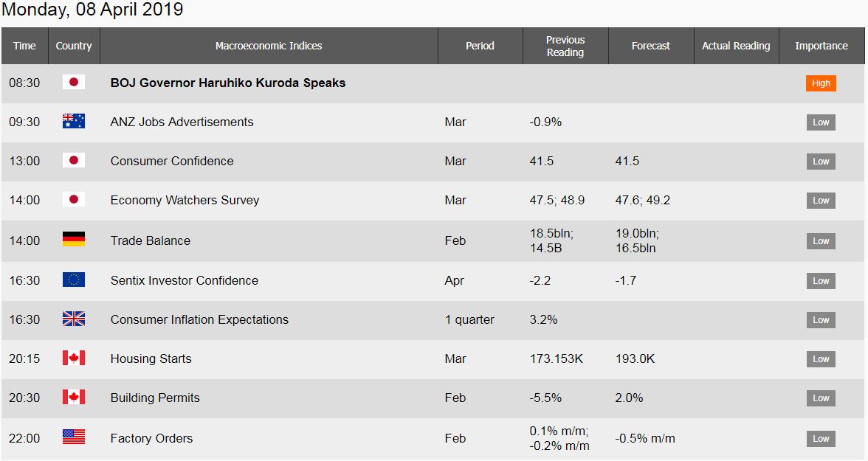Click the Australia flag for ANZ Jobs Advertisements
868x461 pixels.
pos(74,121)
